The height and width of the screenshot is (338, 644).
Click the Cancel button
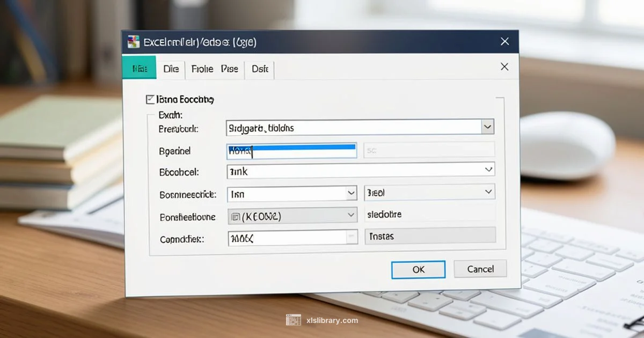coord(480,269)
